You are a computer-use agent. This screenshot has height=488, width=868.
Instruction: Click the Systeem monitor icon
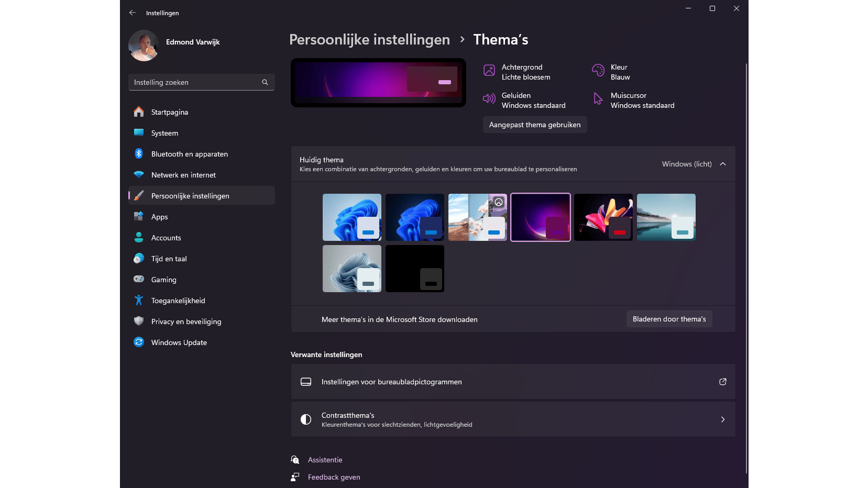tap(139, 133)
